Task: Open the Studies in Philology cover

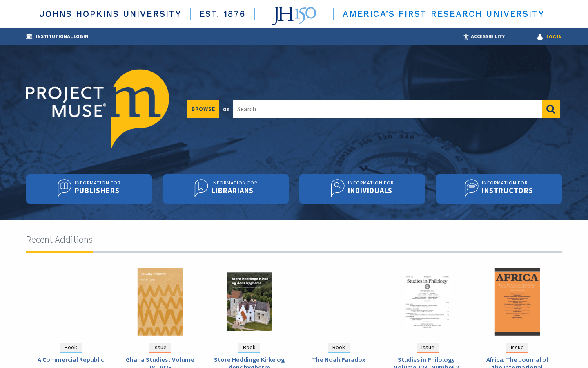Action: (x=428, y=302)
